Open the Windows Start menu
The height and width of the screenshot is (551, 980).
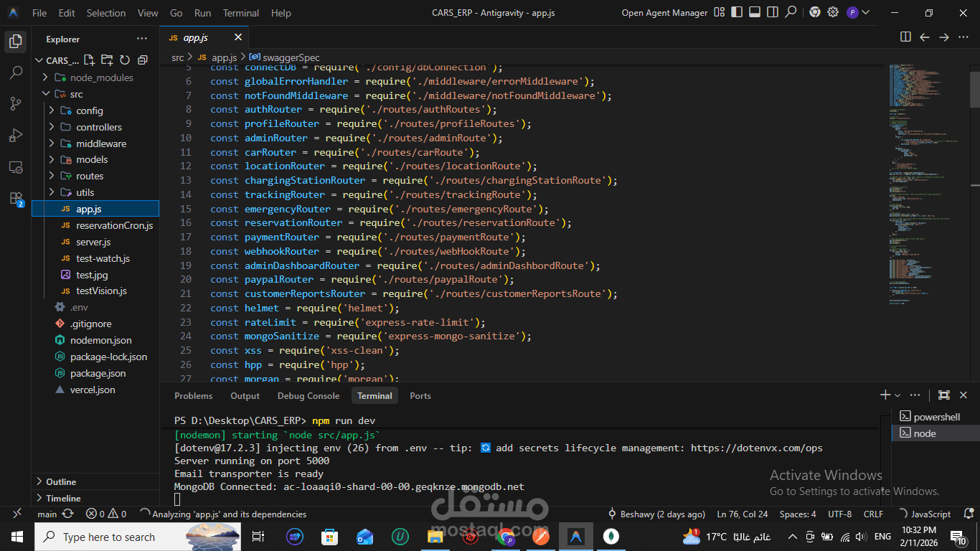click(x=17, y=537)
